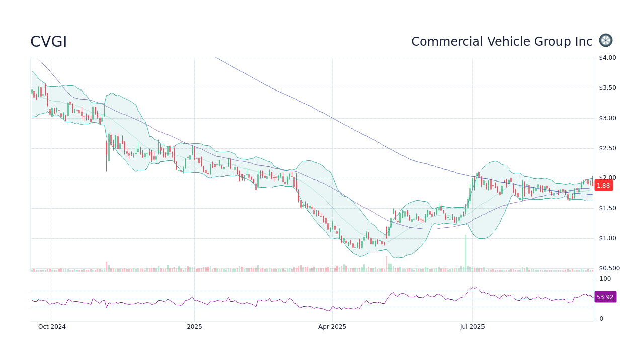Select the $0.500 price axis label
The height and width of the screenshot is (362, 644).
pos(609,268)
